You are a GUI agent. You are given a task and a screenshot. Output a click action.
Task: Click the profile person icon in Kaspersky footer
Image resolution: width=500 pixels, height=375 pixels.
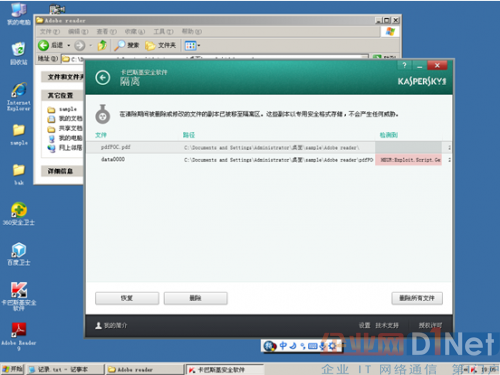click(98, 325)
